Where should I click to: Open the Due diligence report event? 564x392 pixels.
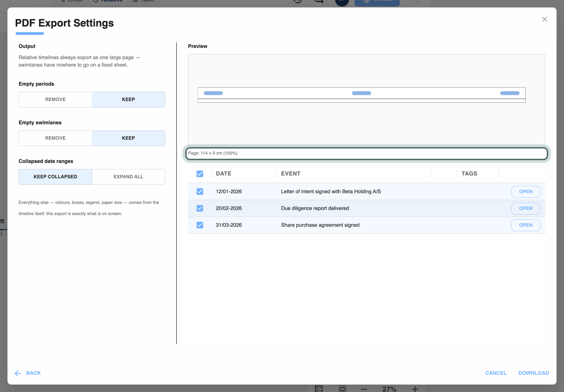(525, 208)
